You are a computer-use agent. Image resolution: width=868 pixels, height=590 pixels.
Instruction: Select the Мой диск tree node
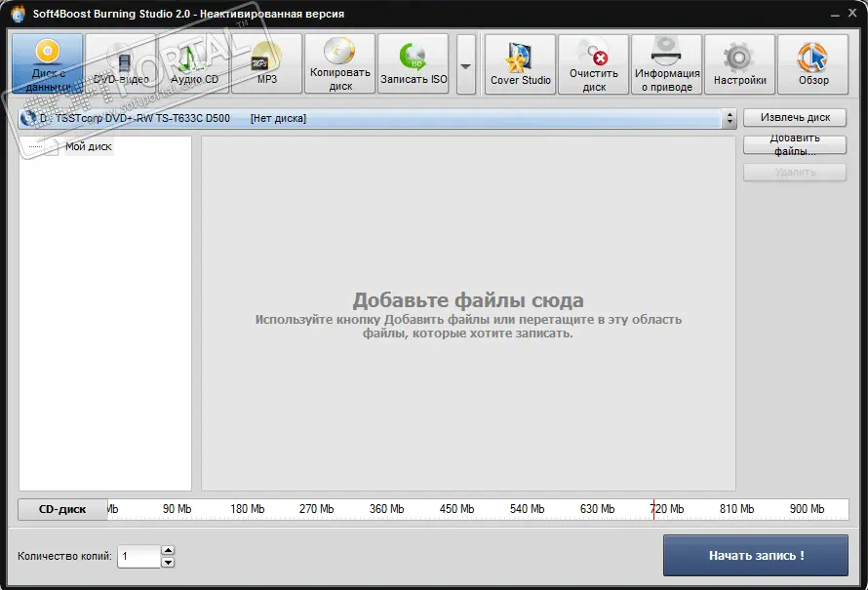coord(88,147)
